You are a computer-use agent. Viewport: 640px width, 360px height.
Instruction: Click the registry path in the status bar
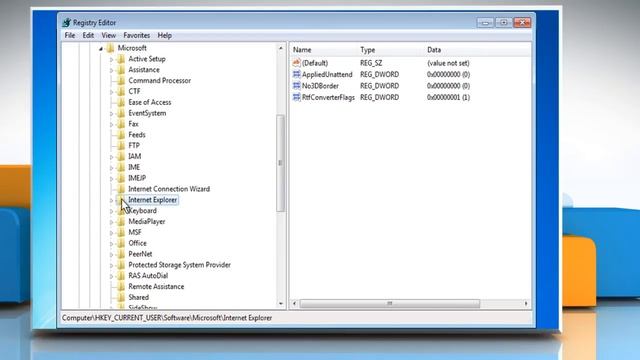pyautogui.click(x=167, y=318)
